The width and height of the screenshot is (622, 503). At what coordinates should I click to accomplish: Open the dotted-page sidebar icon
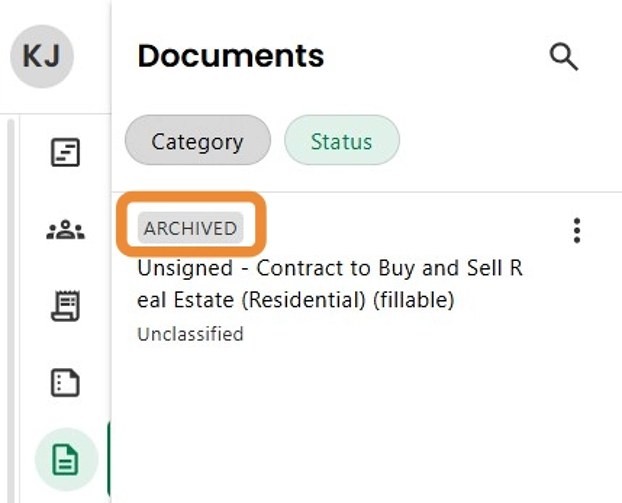65,383
